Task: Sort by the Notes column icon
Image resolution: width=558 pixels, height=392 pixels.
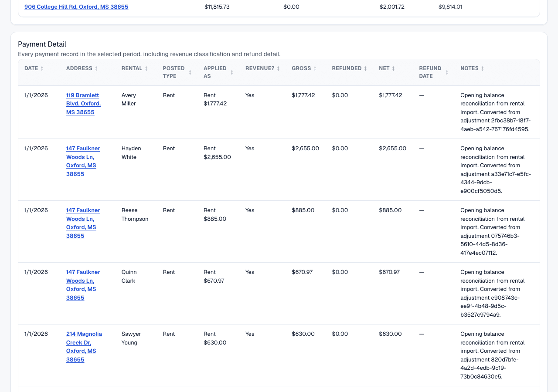Action: click(483, 69)
